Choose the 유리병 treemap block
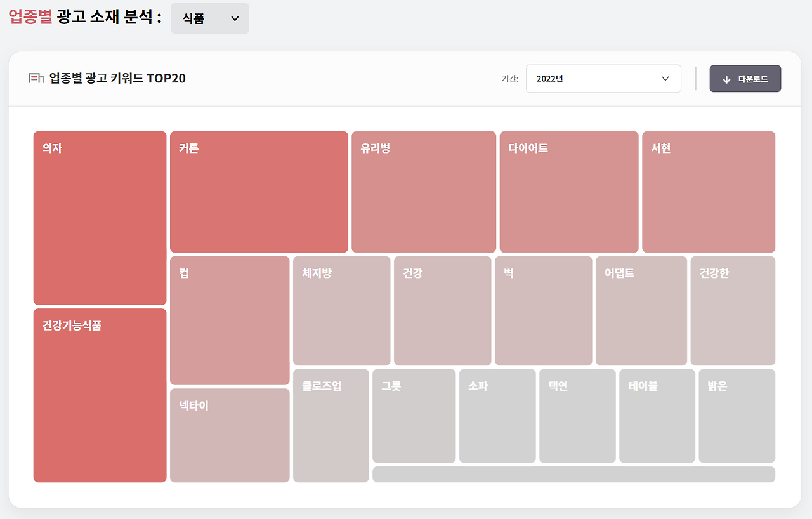This screenshot has height=519, width=812. tap(423, 192)
